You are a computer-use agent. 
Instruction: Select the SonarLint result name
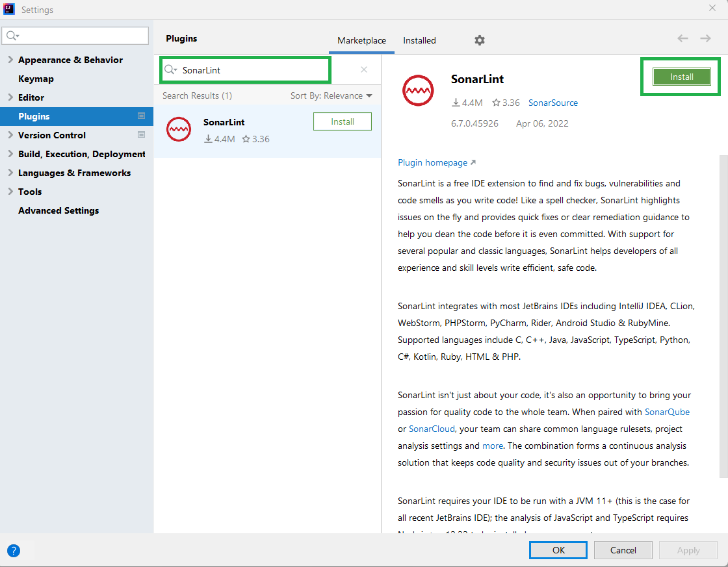click(224, 122)
